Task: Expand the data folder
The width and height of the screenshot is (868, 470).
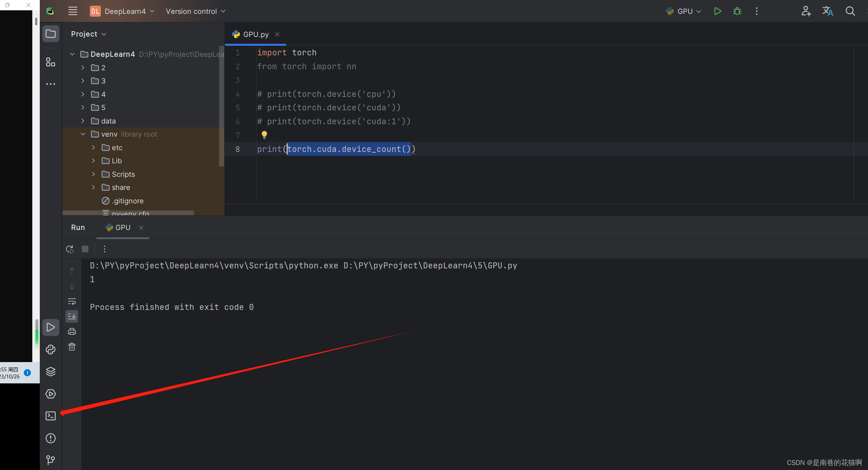Action: click(83, 121)
